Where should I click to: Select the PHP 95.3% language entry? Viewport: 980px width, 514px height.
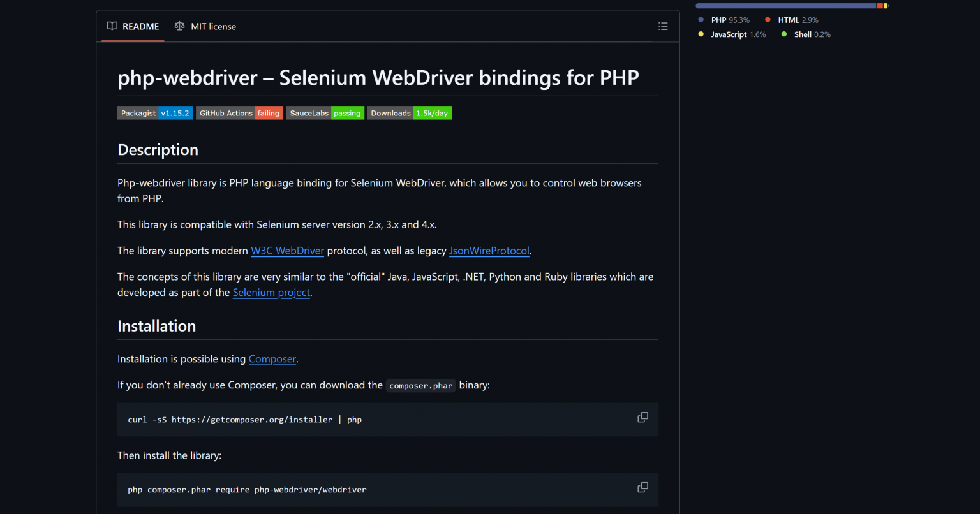tap(724, 20)
